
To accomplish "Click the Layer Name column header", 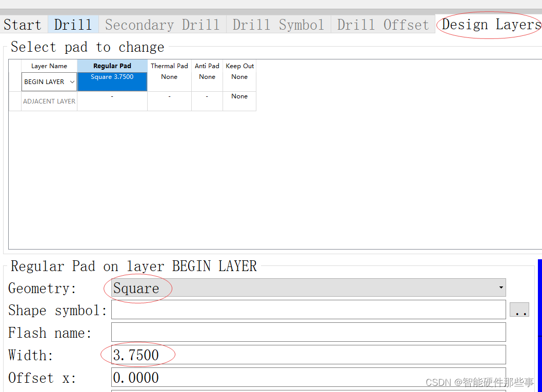I will [49, 66].
